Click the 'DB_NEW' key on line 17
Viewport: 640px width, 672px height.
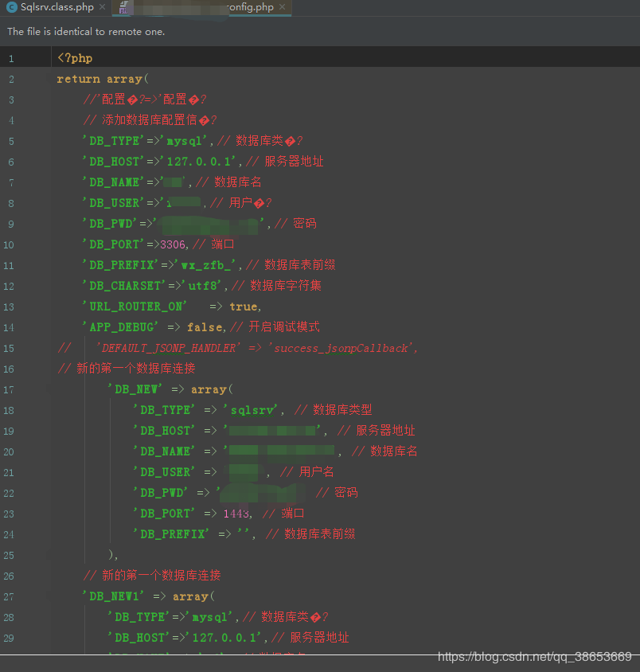click(x=135, y=389)
